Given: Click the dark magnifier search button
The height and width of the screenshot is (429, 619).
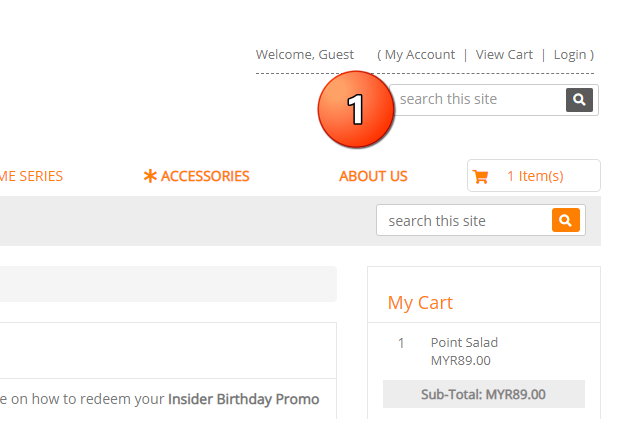Looking at the screenshot, I should [580, 100].
